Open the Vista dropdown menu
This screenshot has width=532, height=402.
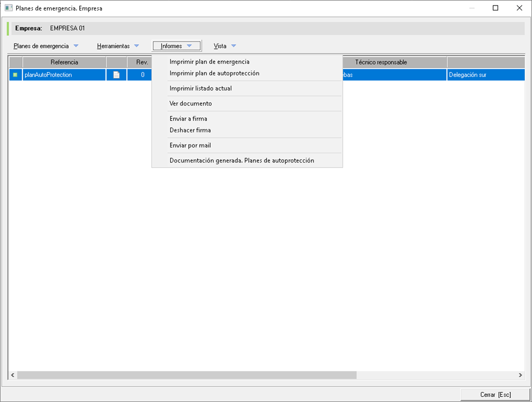225,46
